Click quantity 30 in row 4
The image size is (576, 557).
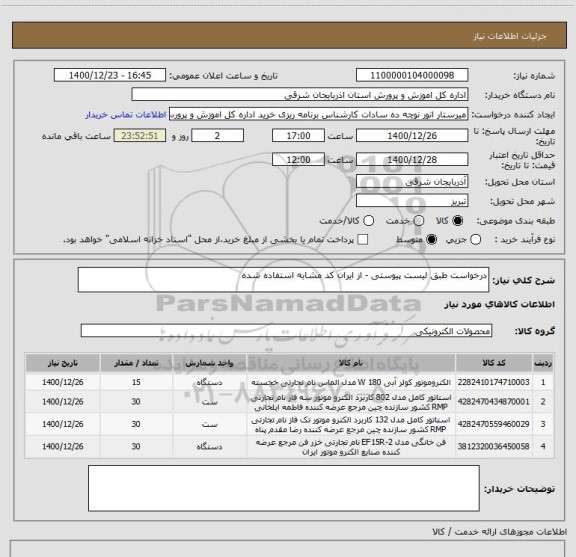(x=136, y=446)
